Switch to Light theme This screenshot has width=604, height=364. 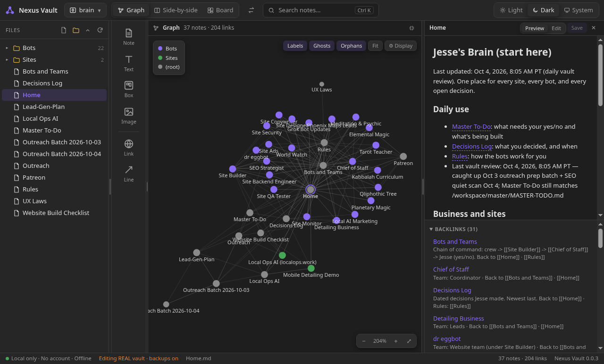pyautogui.click(x=511, y=10)
